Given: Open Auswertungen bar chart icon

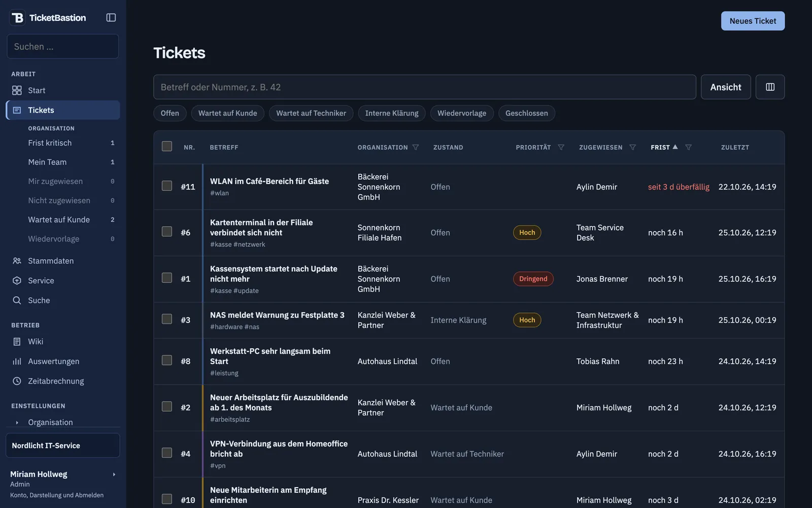Looking at the screenshot, I should coord(17,361).
